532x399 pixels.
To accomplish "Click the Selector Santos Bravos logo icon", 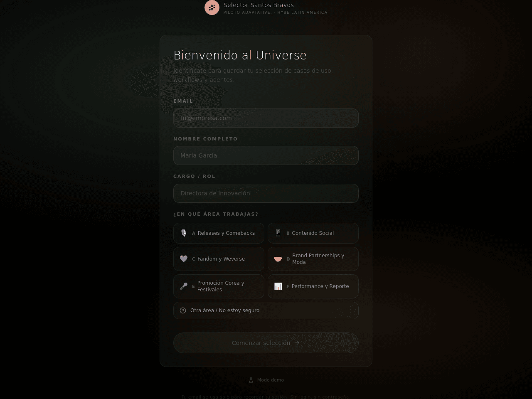I will [x=212, y=7].
